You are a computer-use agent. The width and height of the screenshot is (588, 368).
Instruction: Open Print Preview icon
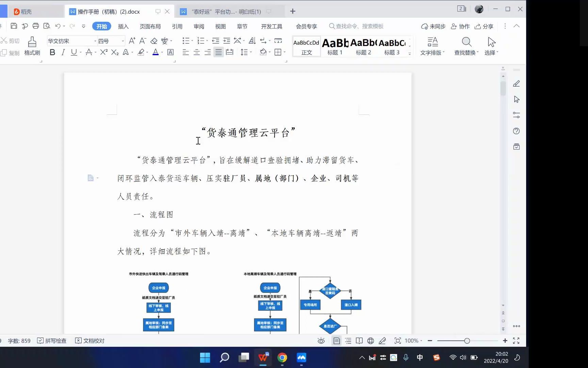[47, 26]
